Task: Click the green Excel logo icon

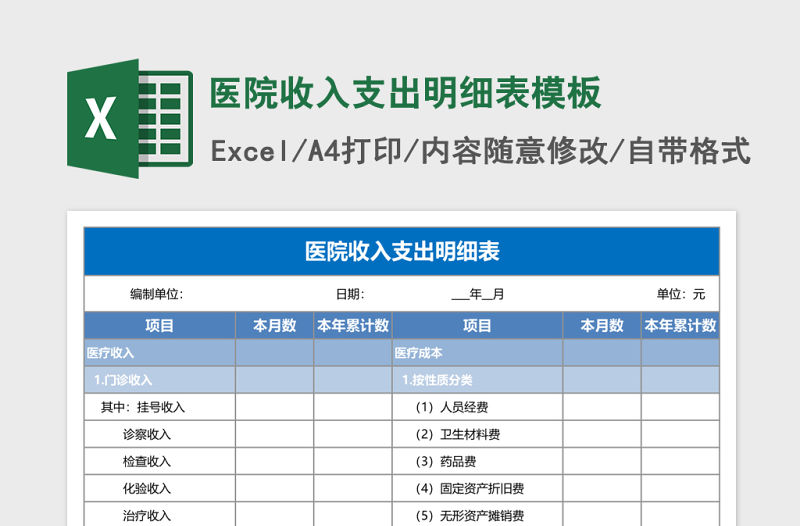Action: coord(128,119)
